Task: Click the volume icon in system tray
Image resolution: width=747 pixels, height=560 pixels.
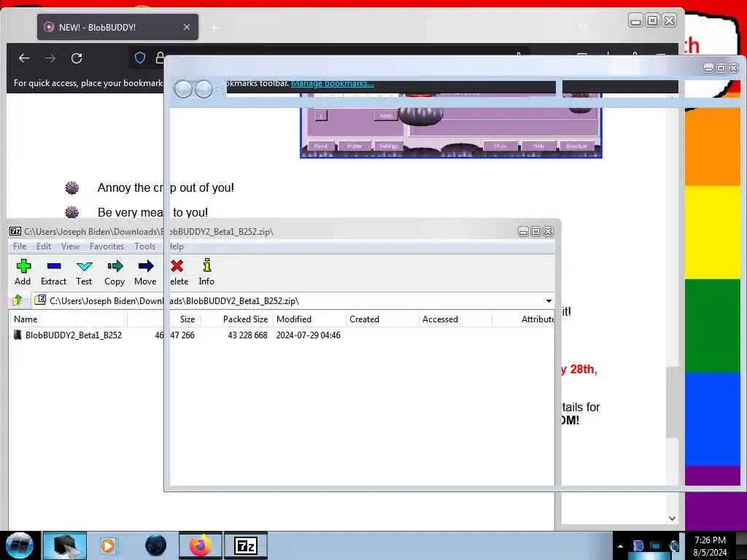Action: (675, 546)
